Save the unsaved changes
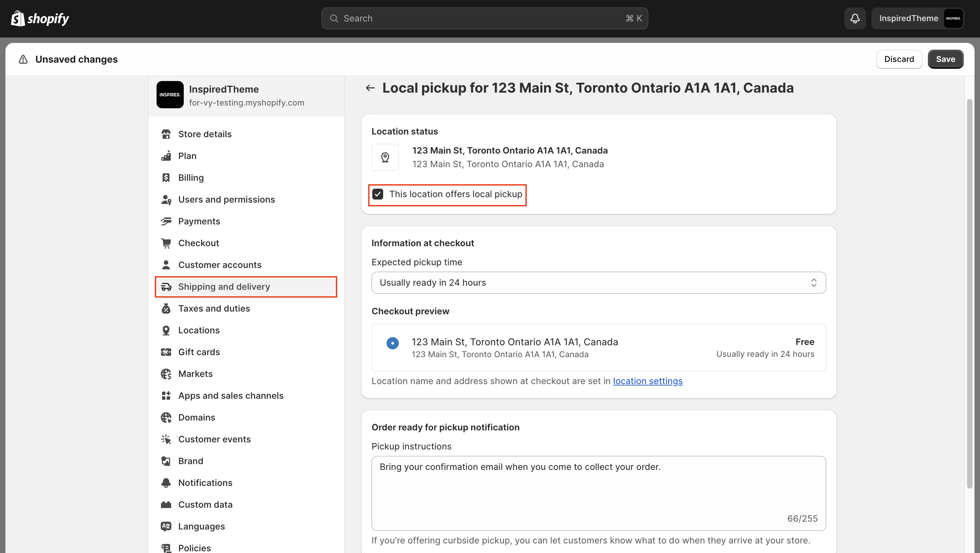 945,59
